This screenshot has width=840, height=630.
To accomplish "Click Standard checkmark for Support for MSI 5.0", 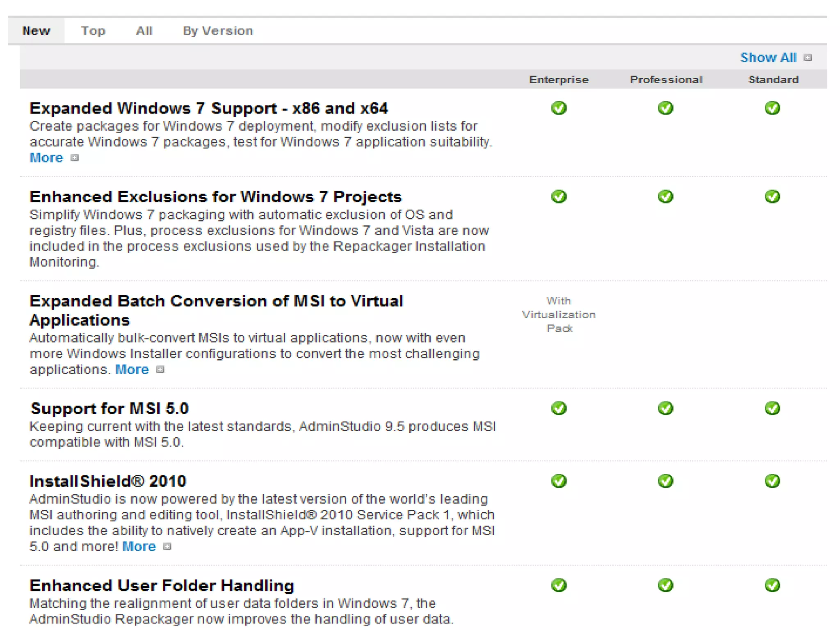I will (772, 408).
